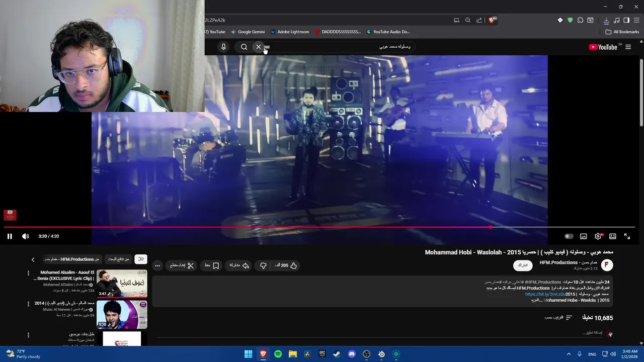Viewport: 644px width, 362px height.
Task: Create a clip with the scissors button
Action: pos(181,265)
